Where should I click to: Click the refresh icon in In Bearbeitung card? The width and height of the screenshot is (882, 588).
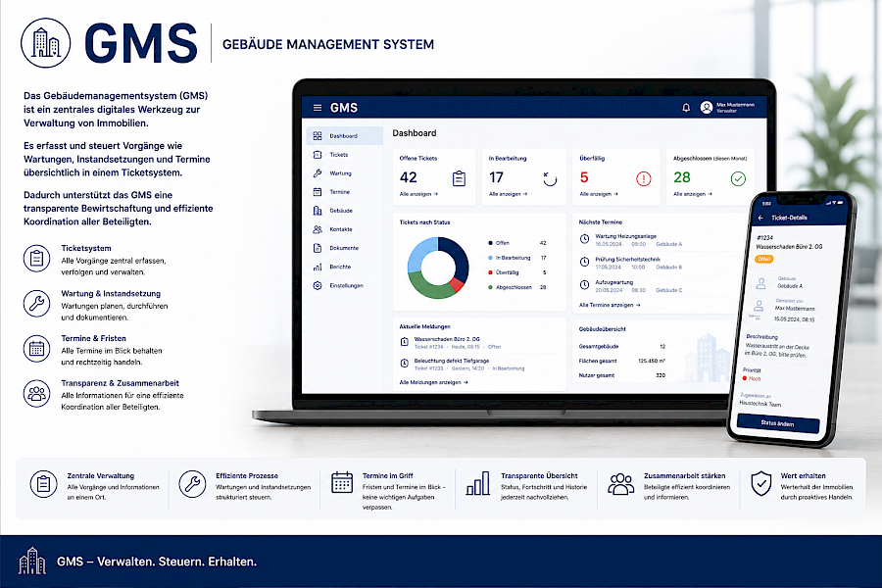tap(550, 178)
